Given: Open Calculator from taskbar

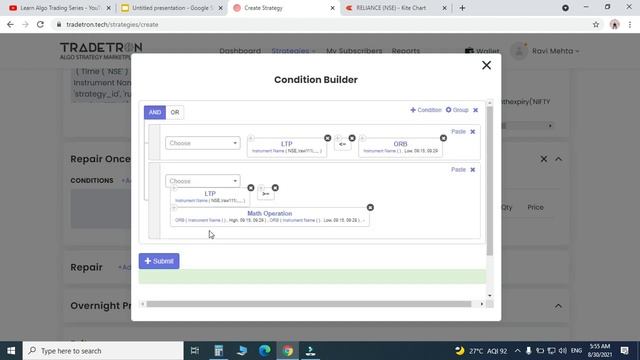Looking at the screenshot, I should (219, 351).
